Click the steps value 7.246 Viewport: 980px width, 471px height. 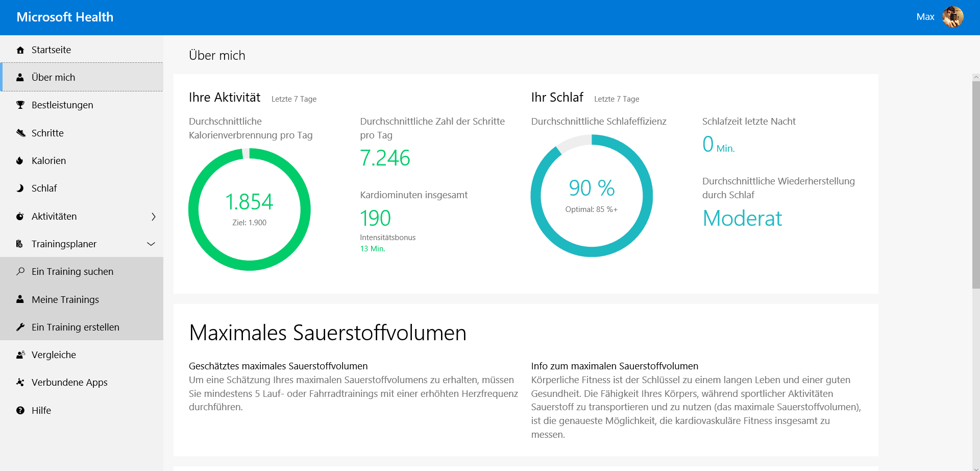click(x=385, y=158)
